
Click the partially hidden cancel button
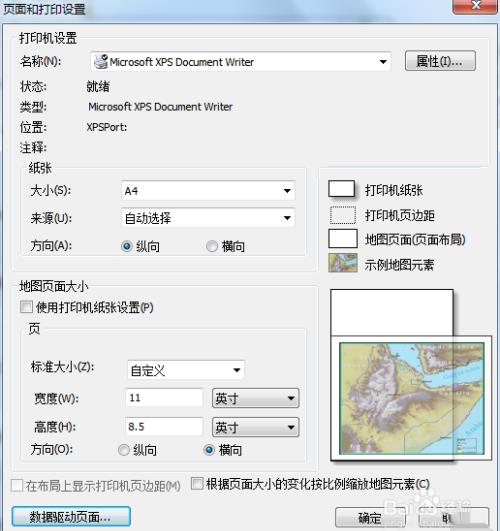click(454, 517)
